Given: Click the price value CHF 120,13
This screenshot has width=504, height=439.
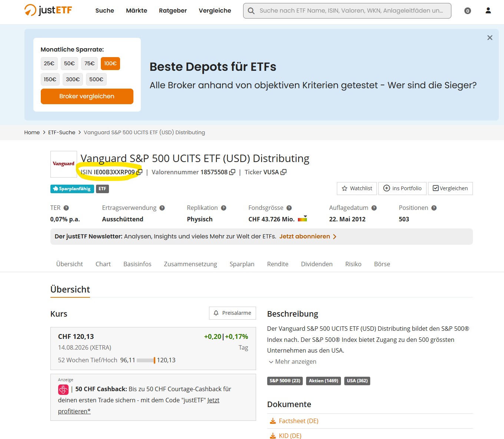Looking at the screenshot, I should (76, 337).
